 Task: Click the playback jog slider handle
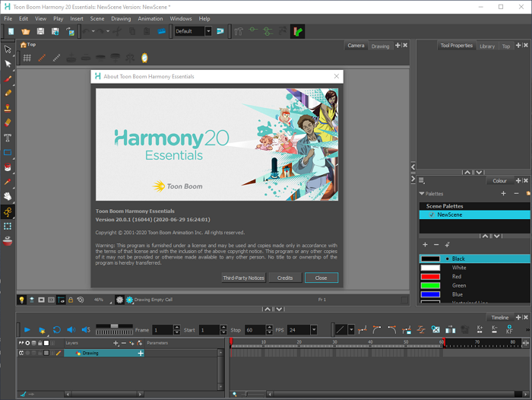click(x=115, y=326)
